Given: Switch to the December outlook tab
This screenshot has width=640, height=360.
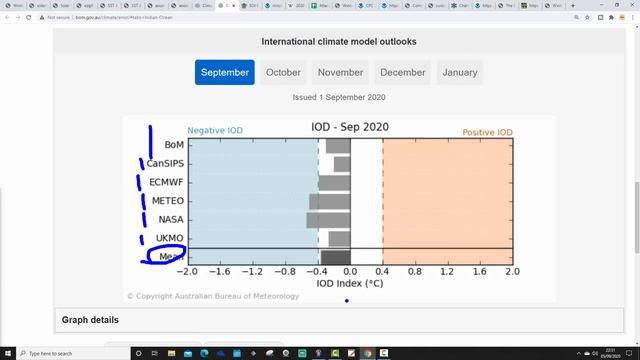Looking at the screenshot, I should [403, 73].
